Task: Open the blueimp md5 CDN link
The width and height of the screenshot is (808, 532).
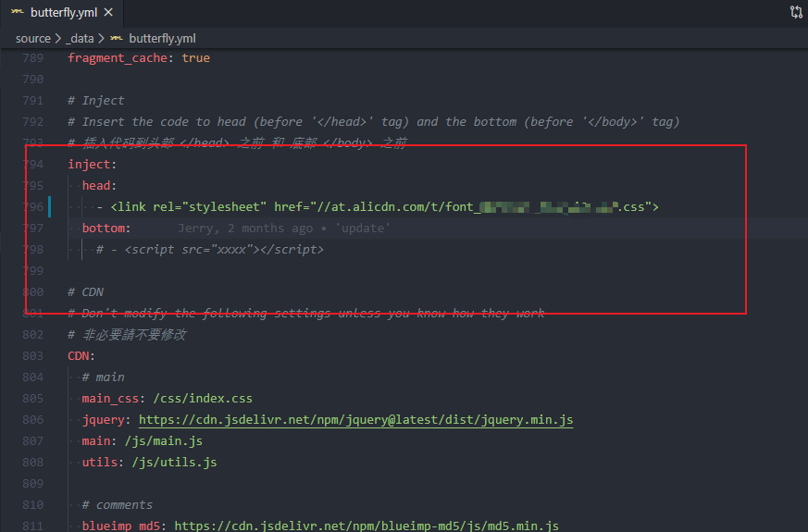Action: pyautogui.click(x=367, y=526)
